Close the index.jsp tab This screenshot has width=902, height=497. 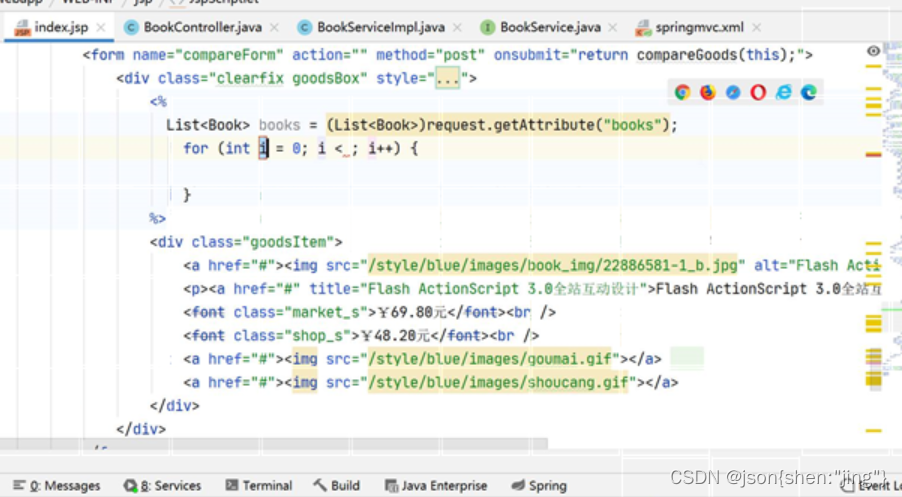pos(101,27)
